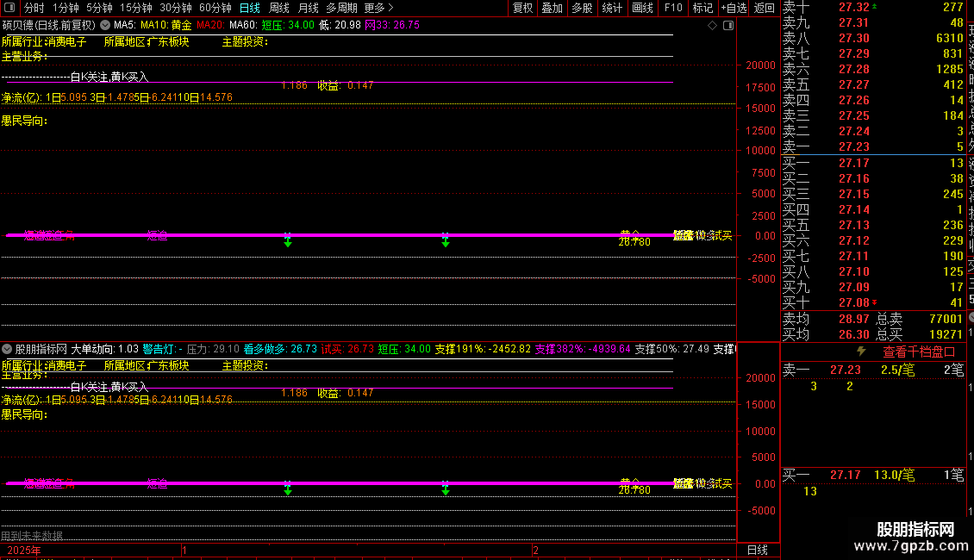This screenshot has width=974, height=560.
Task: Select the 买三 27.15 order row
Action: coord(873,194)
